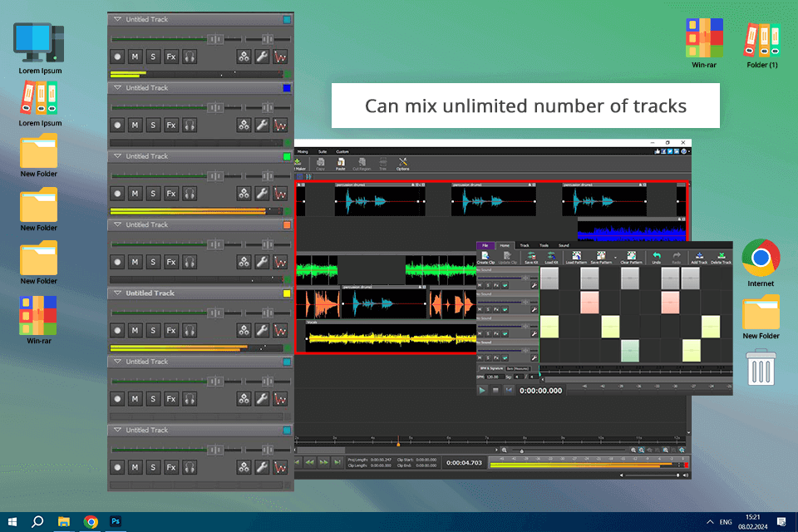Click BPM value field 120.00
Viewport: 798px width, 532px height.
pyautogui.click(x=493, y=377)
